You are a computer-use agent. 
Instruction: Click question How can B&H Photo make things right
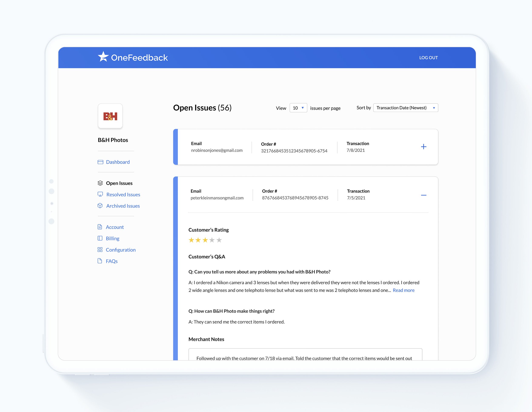pyautogui.click(x=231, y=311)
